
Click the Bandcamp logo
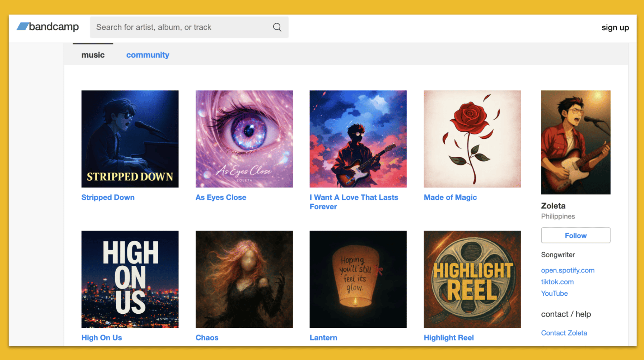(48, 27)
